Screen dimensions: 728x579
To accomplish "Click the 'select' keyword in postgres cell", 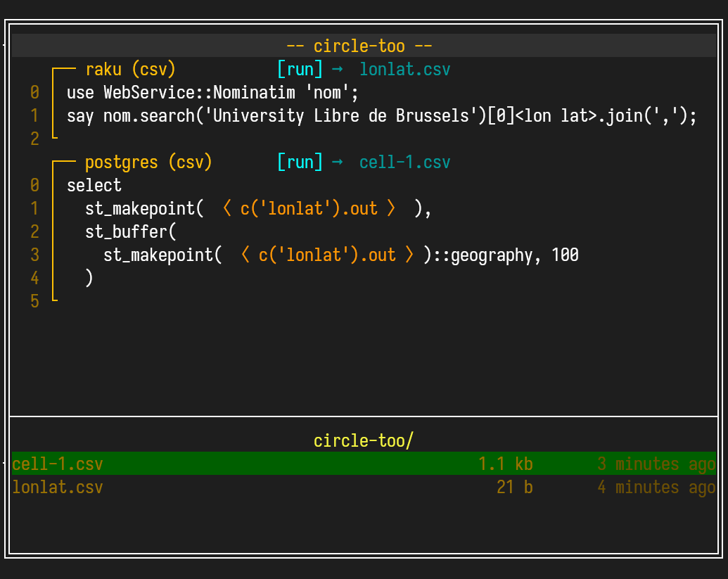I will pos(94,186).
